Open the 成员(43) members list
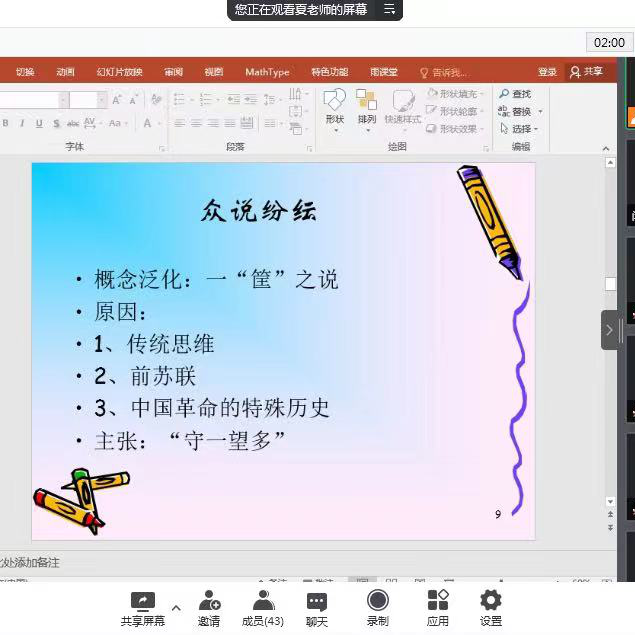The height and width of the screenshot is (635, 635). tap(263, 609)
